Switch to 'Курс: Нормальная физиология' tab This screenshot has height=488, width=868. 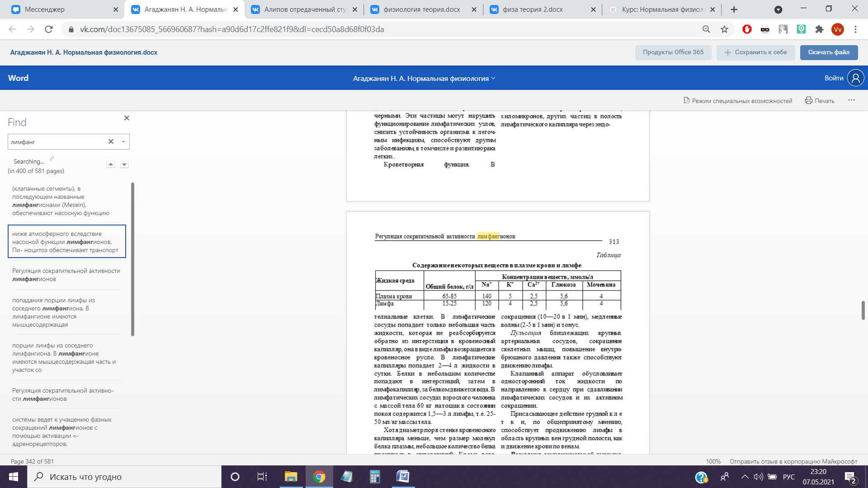(x=662, y=9)
